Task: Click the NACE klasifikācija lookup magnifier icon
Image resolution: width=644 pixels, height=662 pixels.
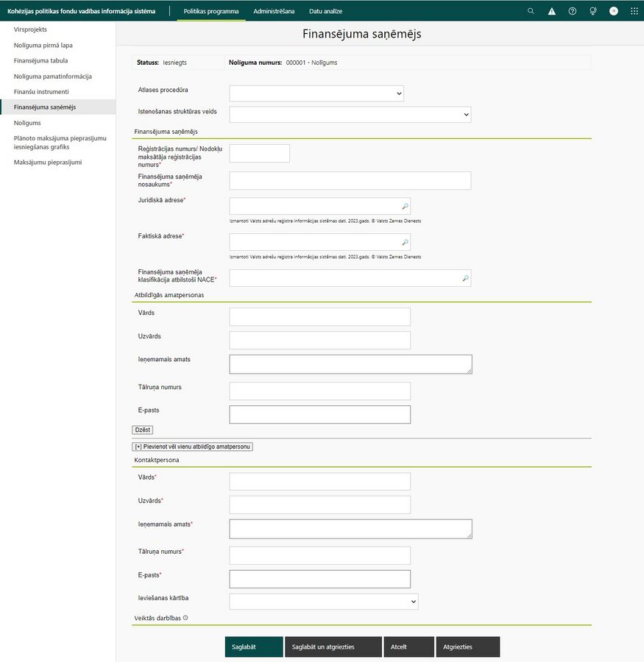Action: (465, 278)
